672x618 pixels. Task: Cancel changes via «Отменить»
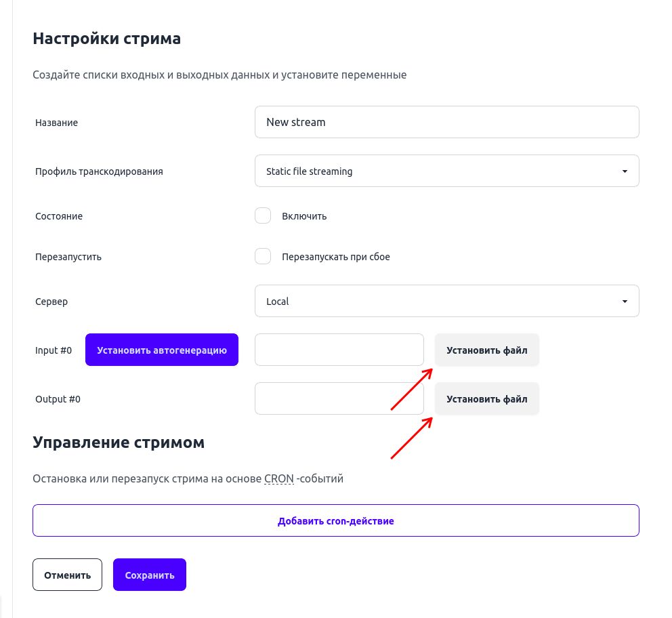tap(67, 574)
